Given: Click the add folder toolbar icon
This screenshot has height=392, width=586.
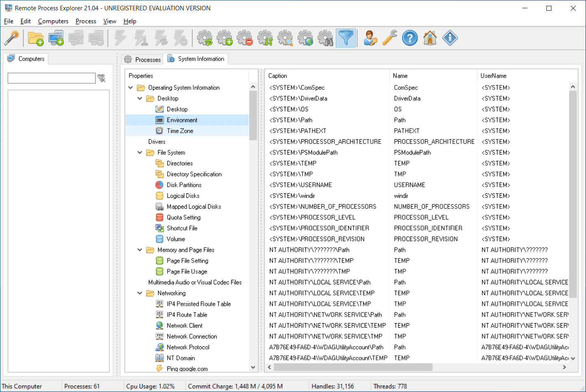Looking at the screenshot, I should point(36,38).
